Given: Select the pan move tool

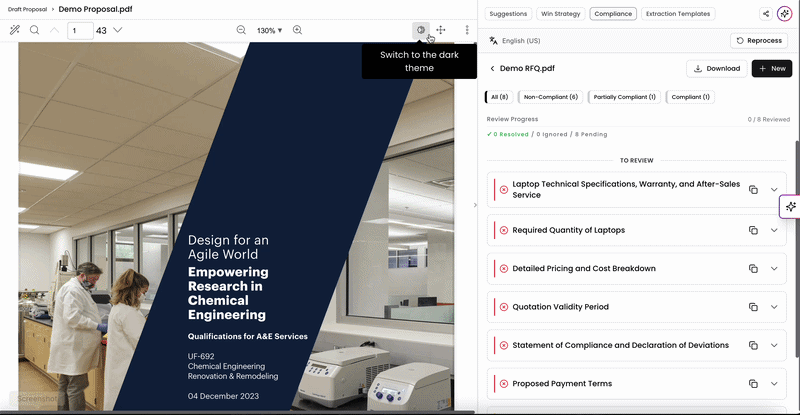Looking at the screenshot, I should (x=441, y=30).
